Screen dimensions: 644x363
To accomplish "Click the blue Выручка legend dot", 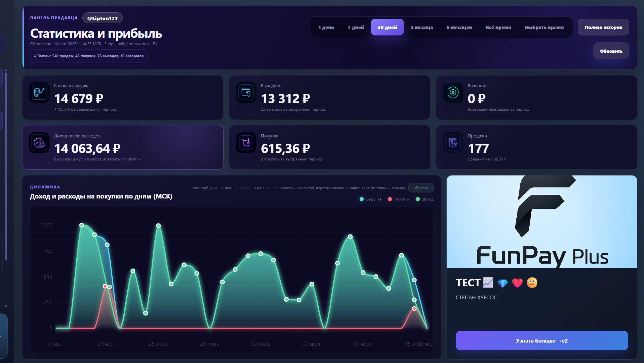I will point(362,199).
